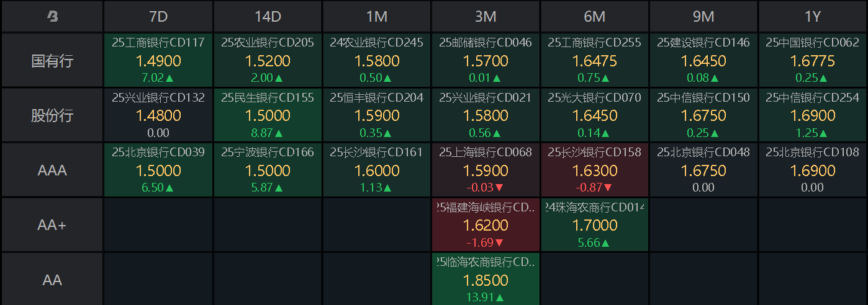Viewport: 868px width, 305px height.
Task: Click the AAA rating row label
Action: pyautogui.click(x=52, y=170)
